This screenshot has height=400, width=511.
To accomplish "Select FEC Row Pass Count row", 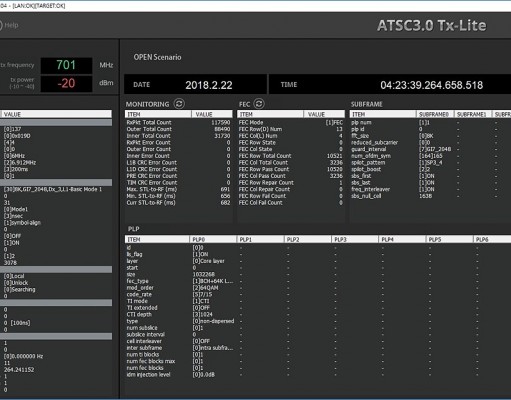I will pos(291,169).
